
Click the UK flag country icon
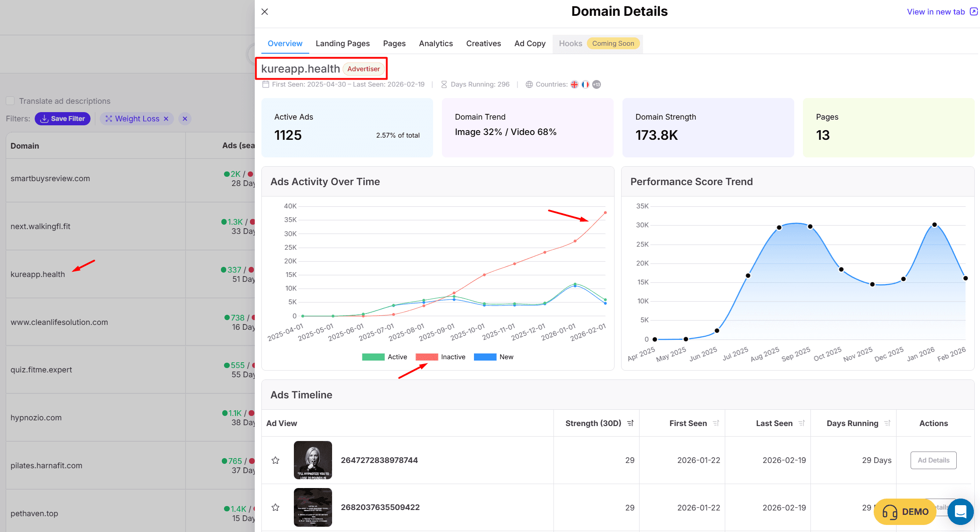[x=574, y=84]
